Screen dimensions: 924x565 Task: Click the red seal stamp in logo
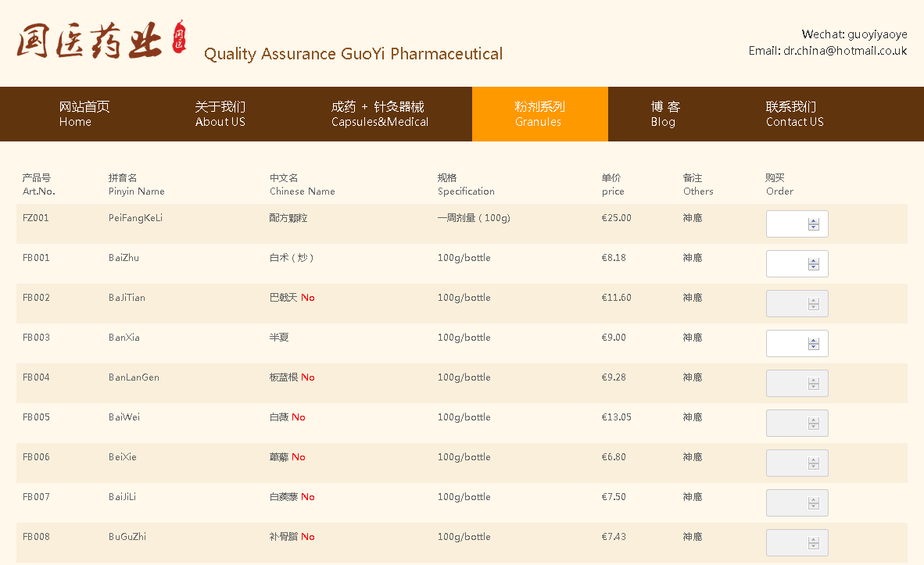point(180,38)
